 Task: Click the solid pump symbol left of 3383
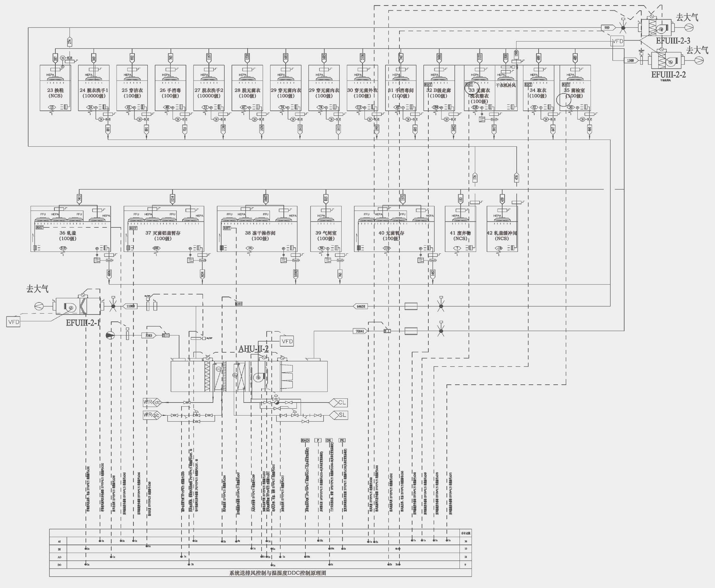pyautogui.click(x=110, y=335)
